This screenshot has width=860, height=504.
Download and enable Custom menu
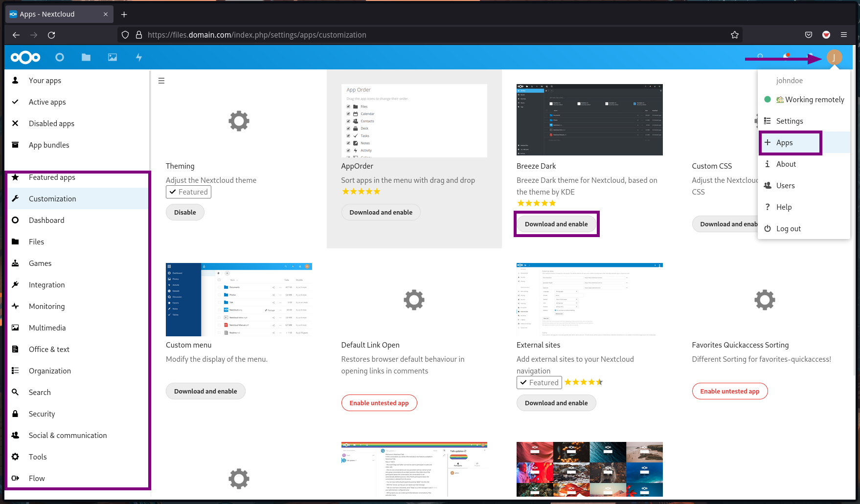(x=205, y=392)
